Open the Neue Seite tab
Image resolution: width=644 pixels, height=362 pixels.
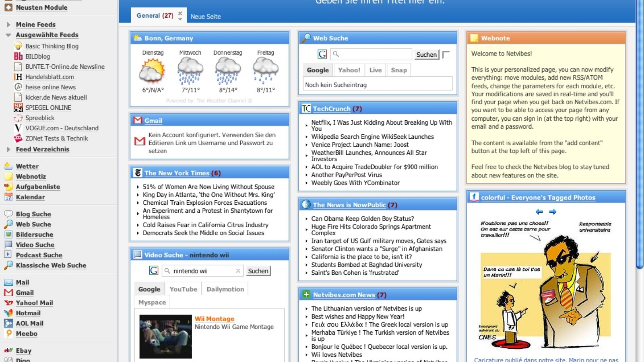206,16
